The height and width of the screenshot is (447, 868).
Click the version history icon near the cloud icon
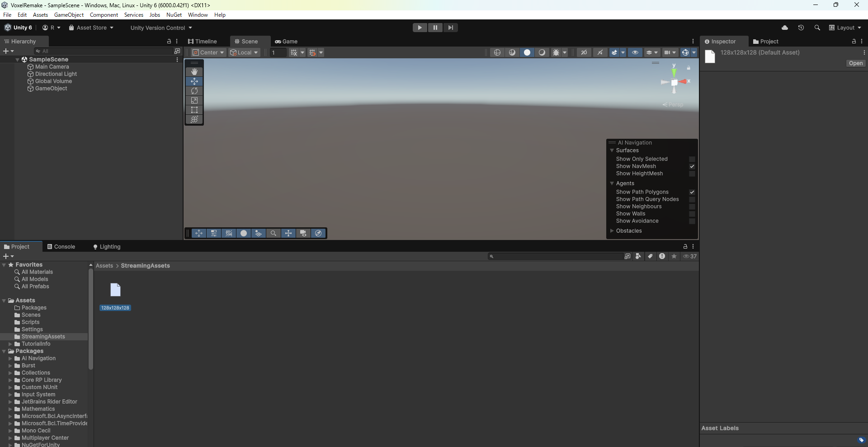(801, 28)
